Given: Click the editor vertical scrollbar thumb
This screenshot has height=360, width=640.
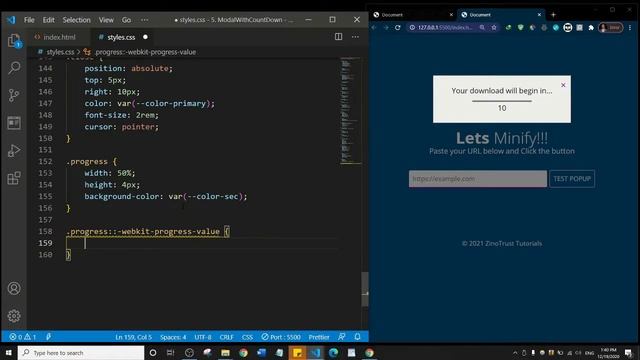Looking at the screenshot, I should click(365, 289).
